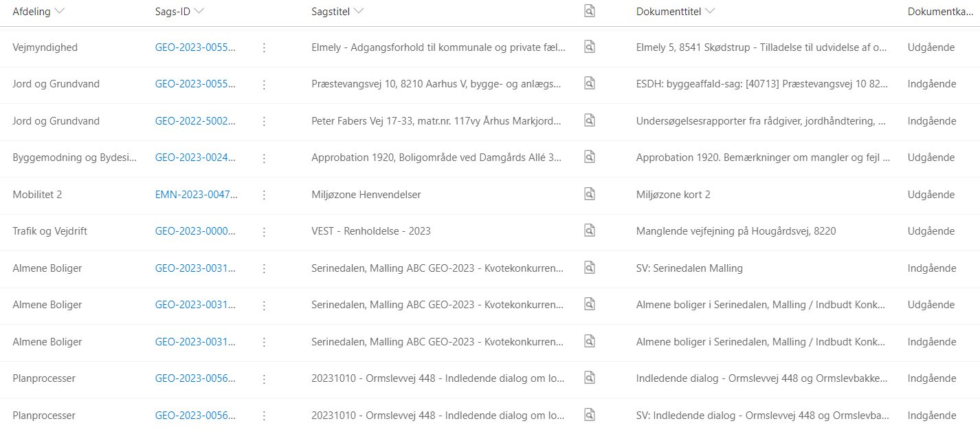Click preview icon in Approbation 1920 row
The height and width of the screenshot is (430, 980).
point(589,157)
